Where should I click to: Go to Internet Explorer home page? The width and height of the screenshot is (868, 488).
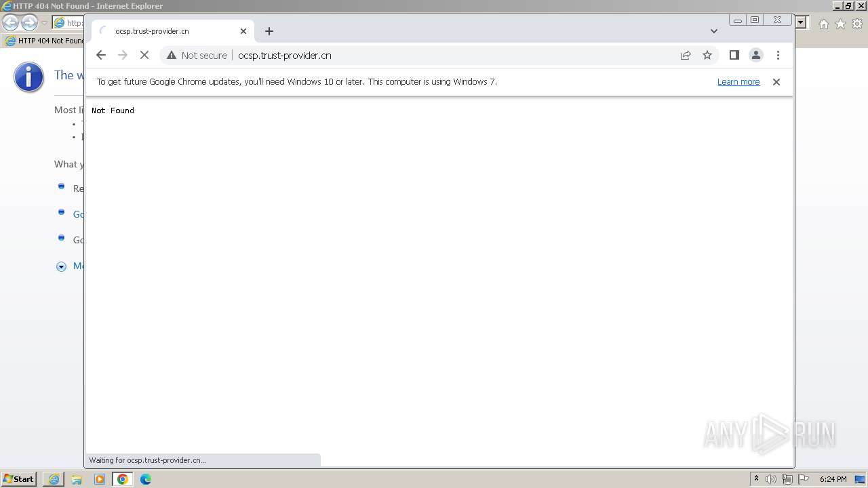click(x=823, y=24)
